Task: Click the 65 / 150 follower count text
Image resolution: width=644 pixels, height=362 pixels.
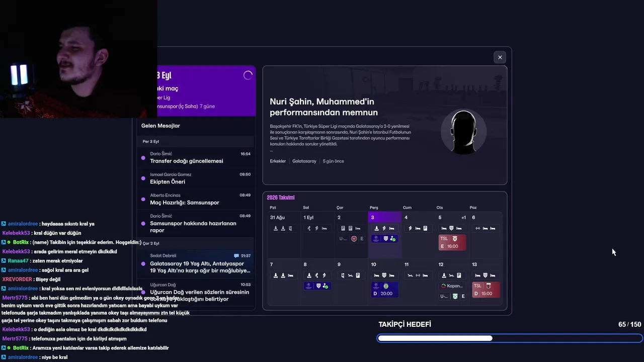Action: click(629, 324)
